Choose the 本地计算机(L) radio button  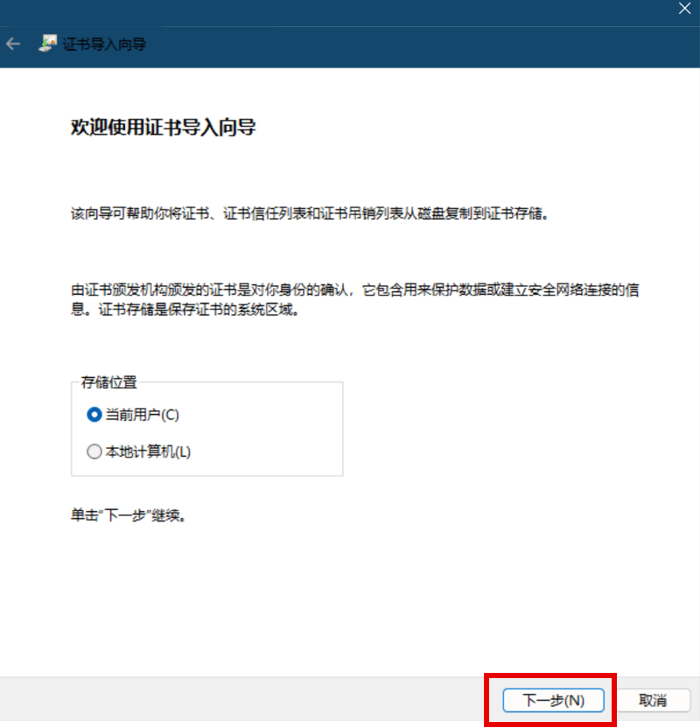pos(94,452)
